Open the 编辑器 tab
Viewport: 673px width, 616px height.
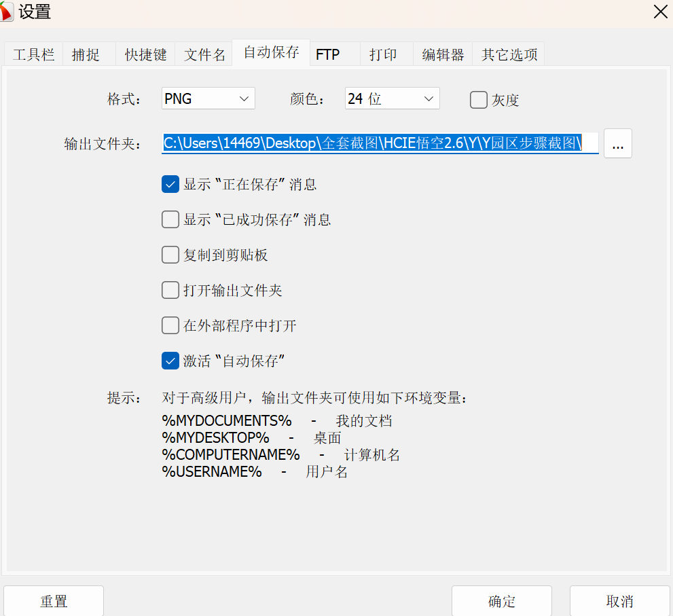click(x=443, y=54)
